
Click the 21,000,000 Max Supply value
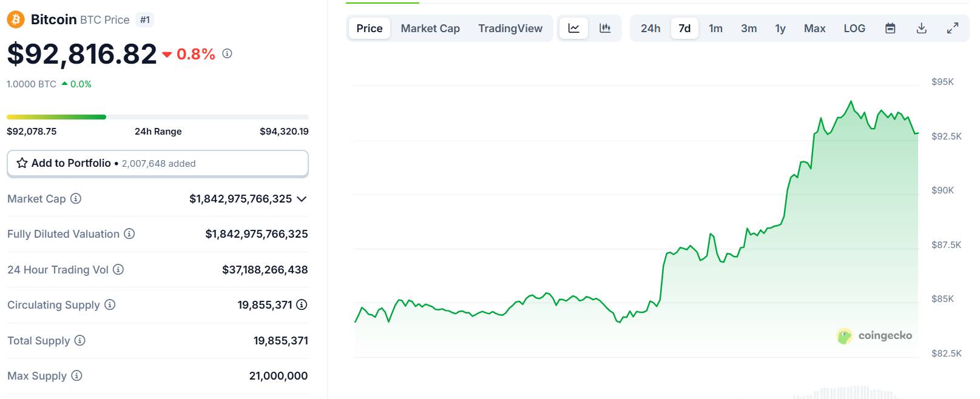(x=279, y=376)
